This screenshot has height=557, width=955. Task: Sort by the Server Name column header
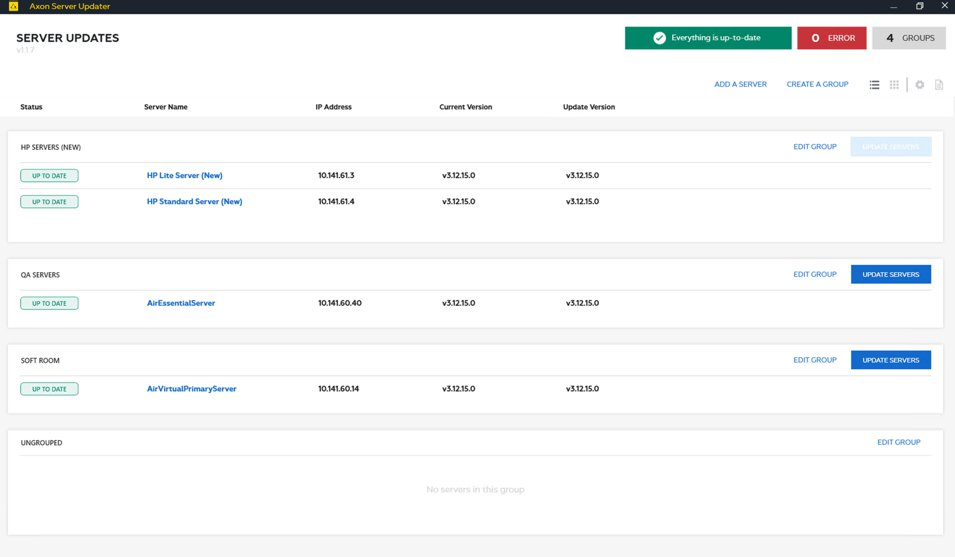[166, 107]
